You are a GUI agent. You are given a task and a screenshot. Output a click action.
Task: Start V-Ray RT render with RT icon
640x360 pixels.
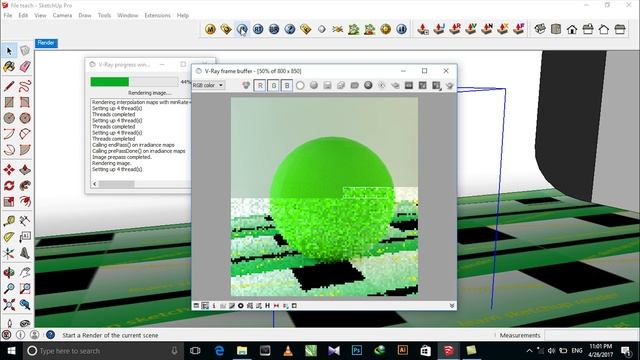click(258, 29)
